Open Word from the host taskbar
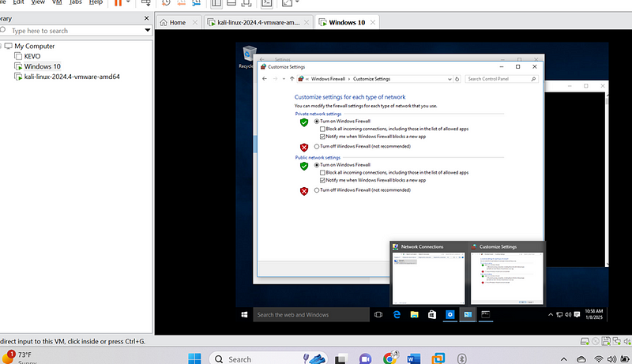Image resolution: width=632 pixels, height=364 pixels. pyautogui.click(x=414, y=358)
